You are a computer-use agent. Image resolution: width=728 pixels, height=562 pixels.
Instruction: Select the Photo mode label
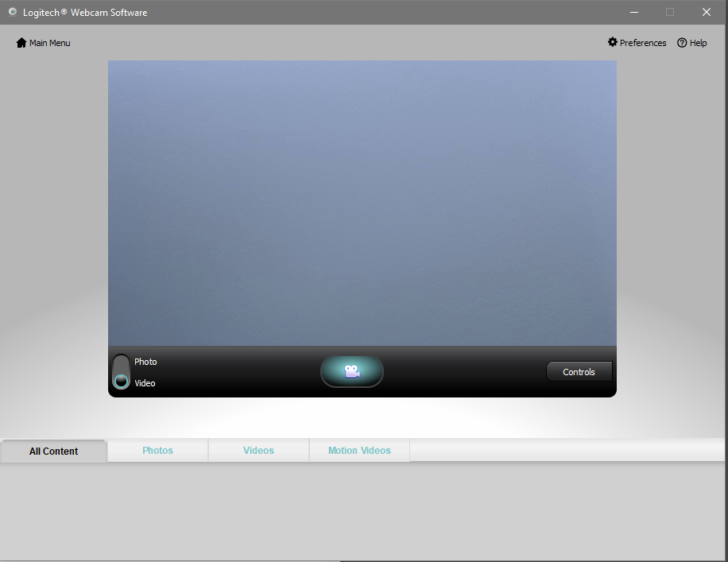[145, 362]
